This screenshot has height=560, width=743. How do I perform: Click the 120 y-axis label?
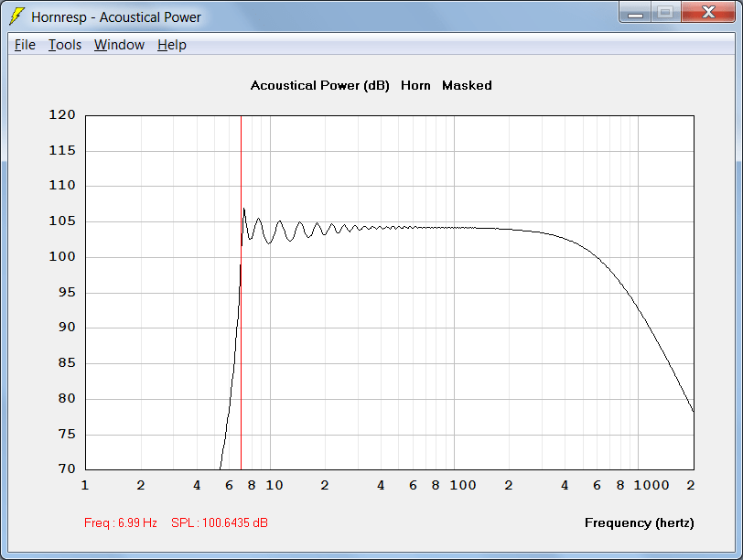(62, 114)
